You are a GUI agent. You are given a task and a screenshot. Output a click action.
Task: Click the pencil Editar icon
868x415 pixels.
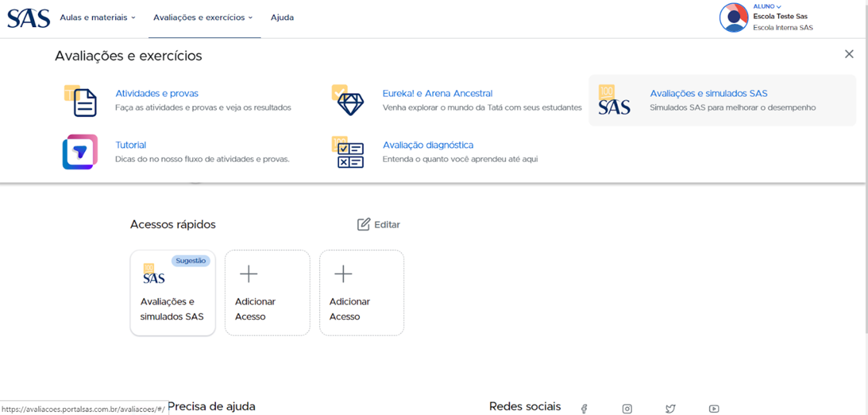tap(364, 225)
